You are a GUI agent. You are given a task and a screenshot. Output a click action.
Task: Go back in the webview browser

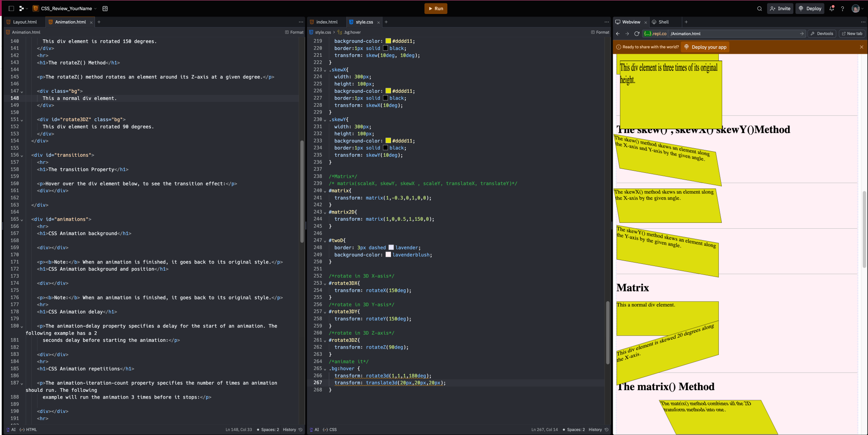(618, 34)
